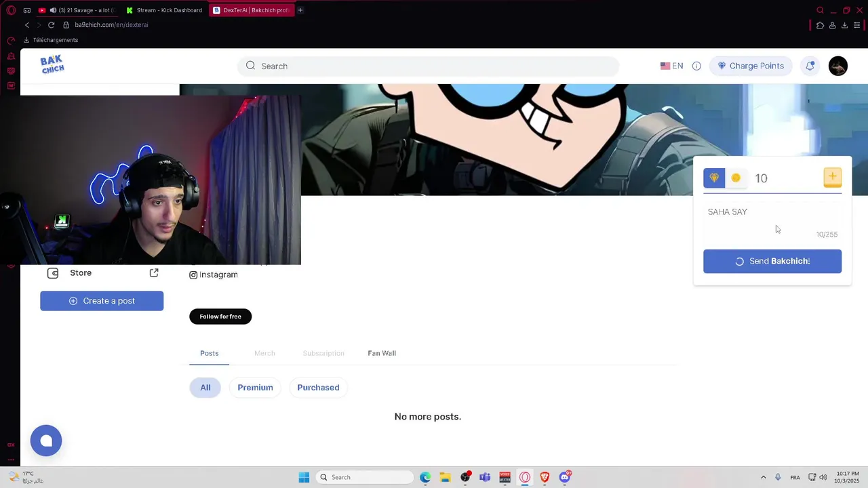Open the Store sidebar item
The image size is (868, 488).
81,272
